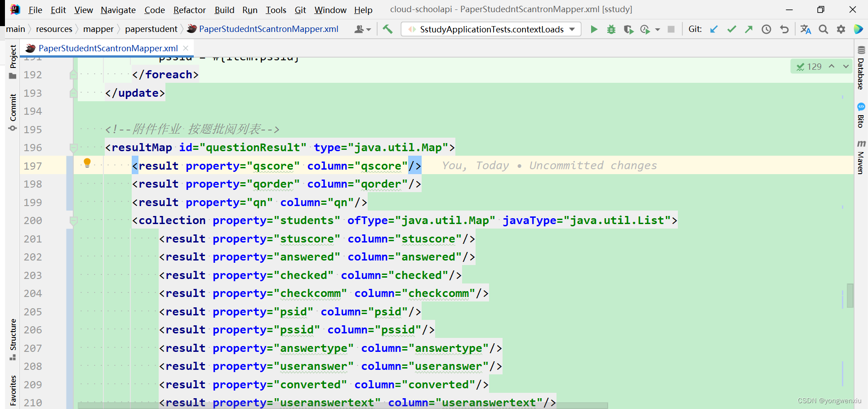Click the Stop process square icon

pyautogui.click(x=671, y=29)
